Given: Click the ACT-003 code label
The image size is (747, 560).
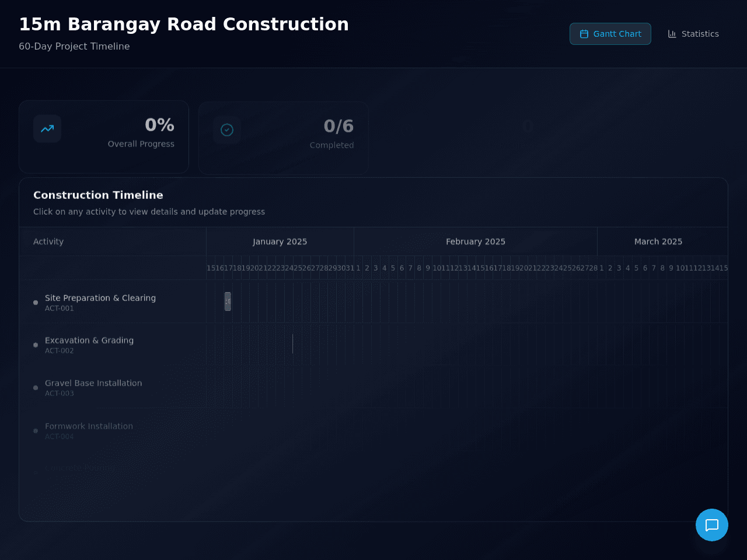Looking at the screenshot, I should coord(60,394).
